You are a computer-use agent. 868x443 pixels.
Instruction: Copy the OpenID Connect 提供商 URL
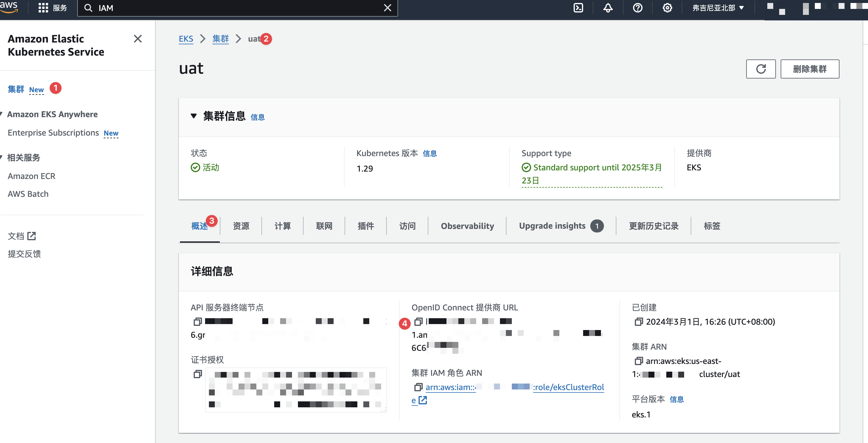[418, 322]
